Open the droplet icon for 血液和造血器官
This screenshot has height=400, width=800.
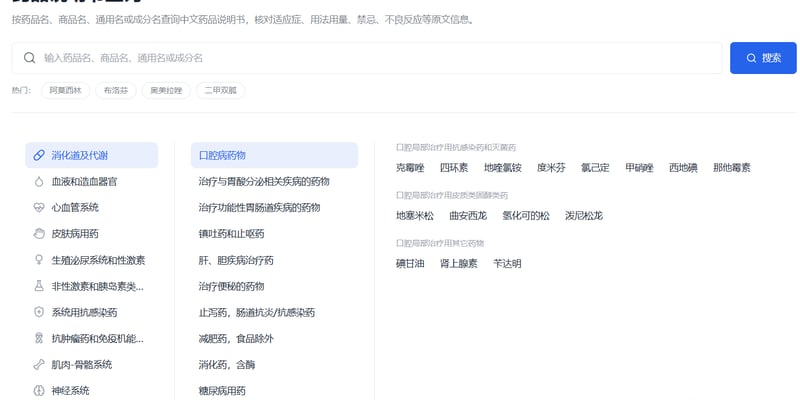click(39, 182)
